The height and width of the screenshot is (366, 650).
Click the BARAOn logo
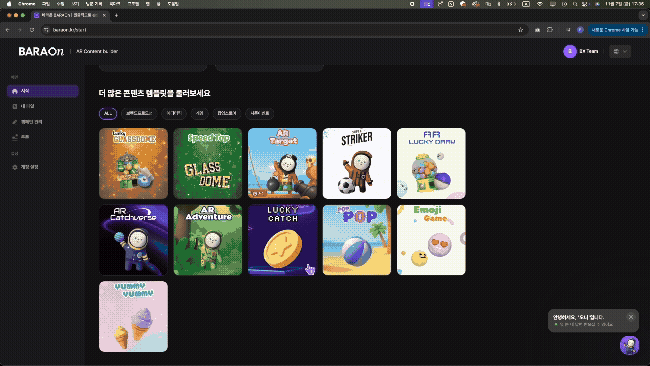41,51
